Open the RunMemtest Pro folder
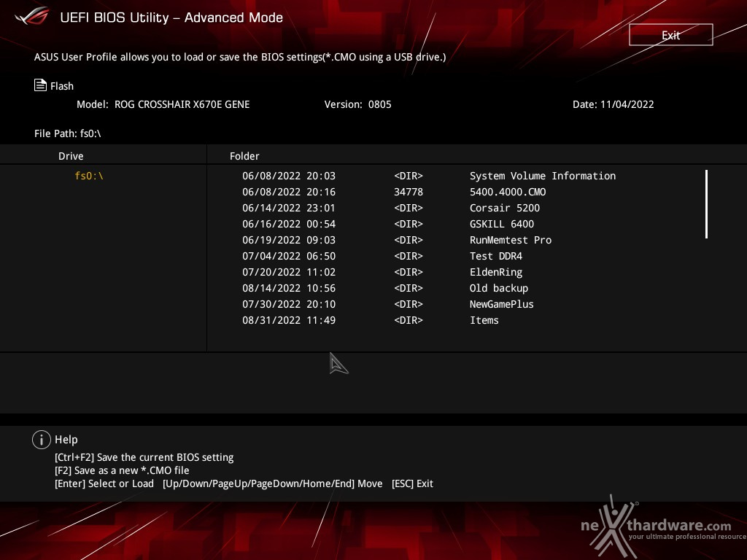 tap(511, 240)
